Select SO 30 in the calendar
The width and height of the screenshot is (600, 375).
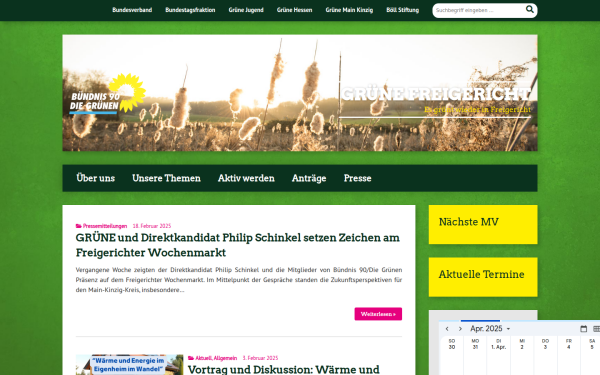coord(452,344)
